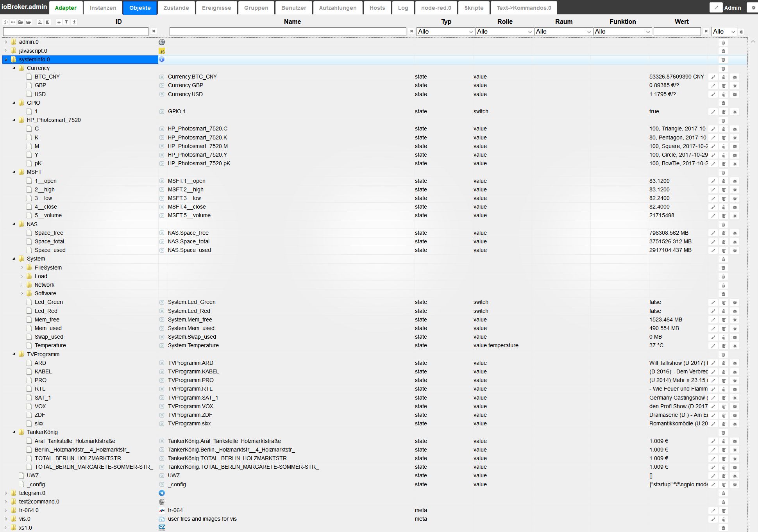Delete the HP_Photosmart_7520.K object
Image resolution: width=758 pixels, height=532 pixels.
723,138
